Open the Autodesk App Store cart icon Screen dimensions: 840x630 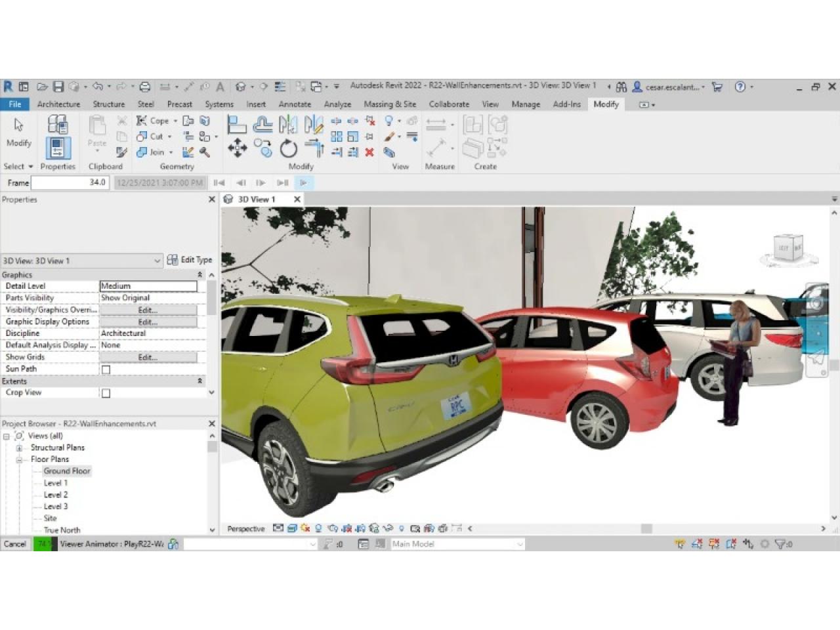(717, 87)
